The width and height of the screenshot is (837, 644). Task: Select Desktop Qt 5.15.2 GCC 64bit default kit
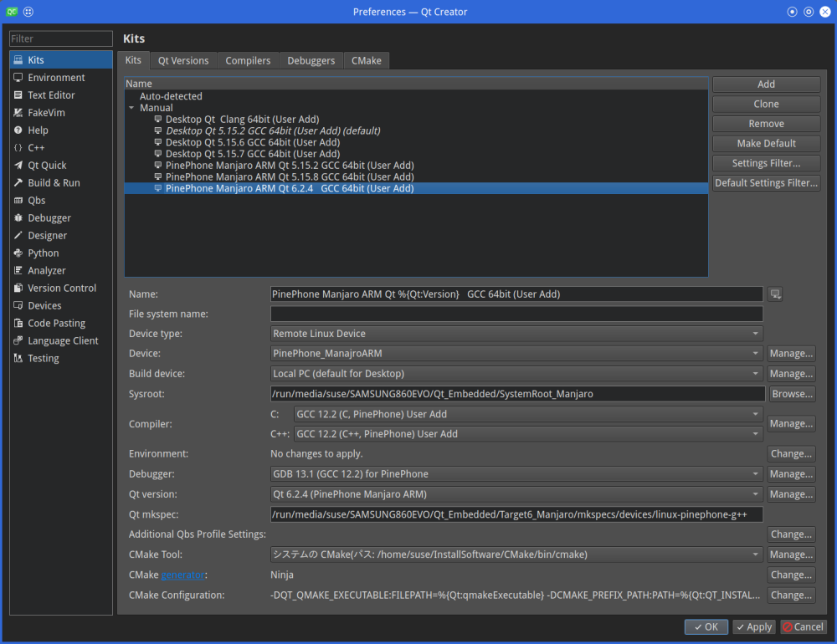(x=273, y=130)
